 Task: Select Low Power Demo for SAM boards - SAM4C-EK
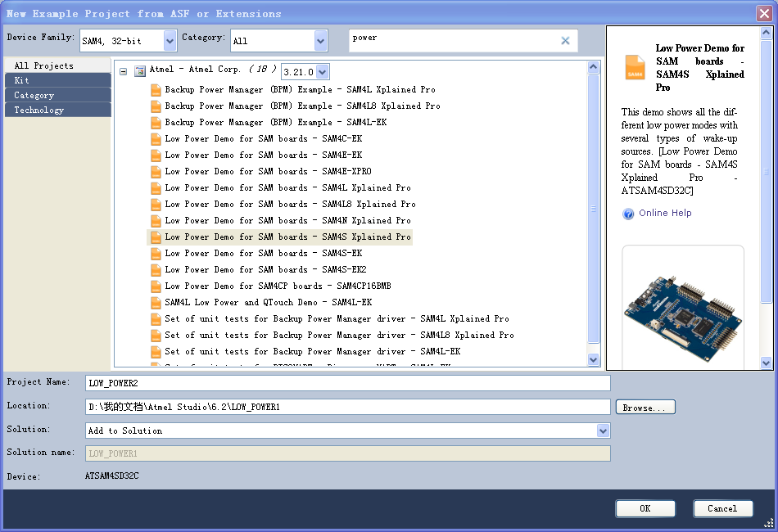264,139
